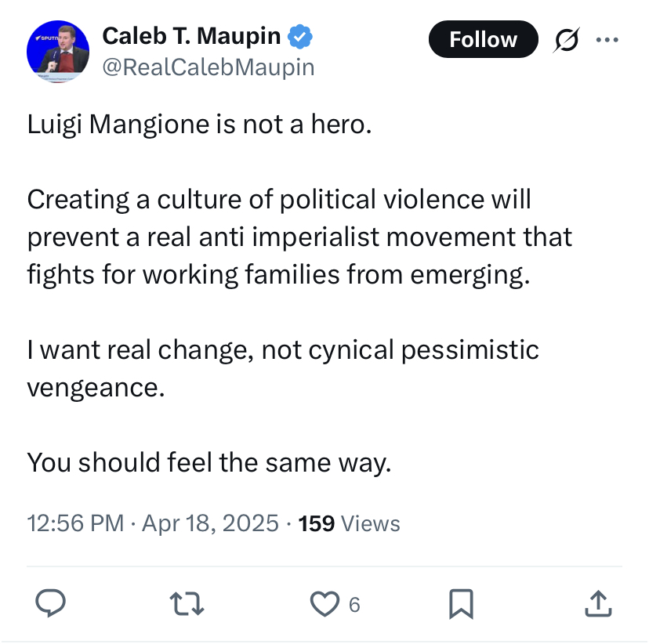Click the like count number 6
649x644 pixels.
pos(355,605)
